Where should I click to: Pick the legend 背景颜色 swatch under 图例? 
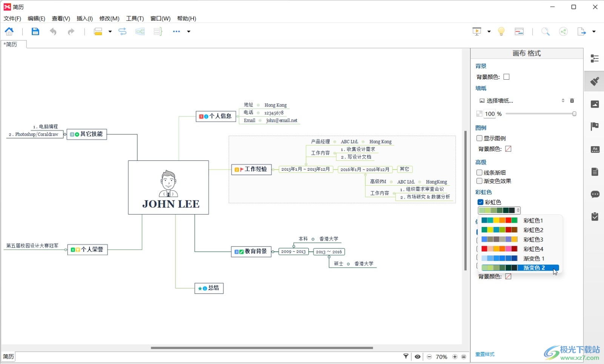click(508, 149)
